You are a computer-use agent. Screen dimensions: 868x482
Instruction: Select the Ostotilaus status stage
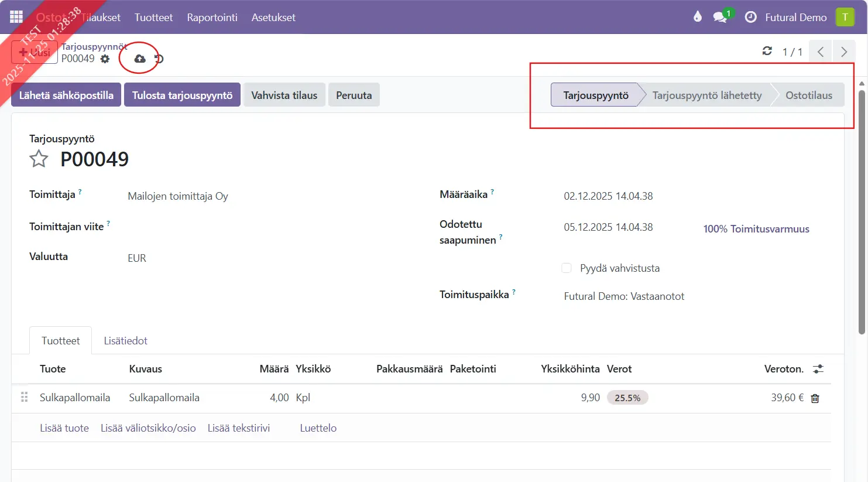(808, 95)
